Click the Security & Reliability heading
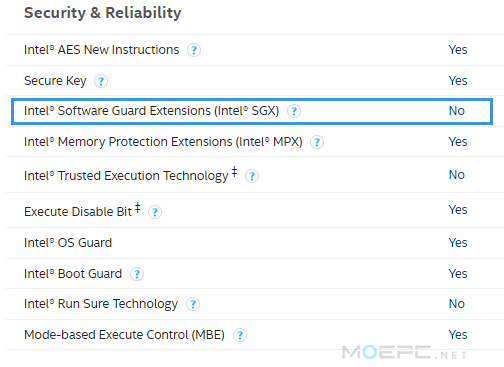 pos(103,13)
